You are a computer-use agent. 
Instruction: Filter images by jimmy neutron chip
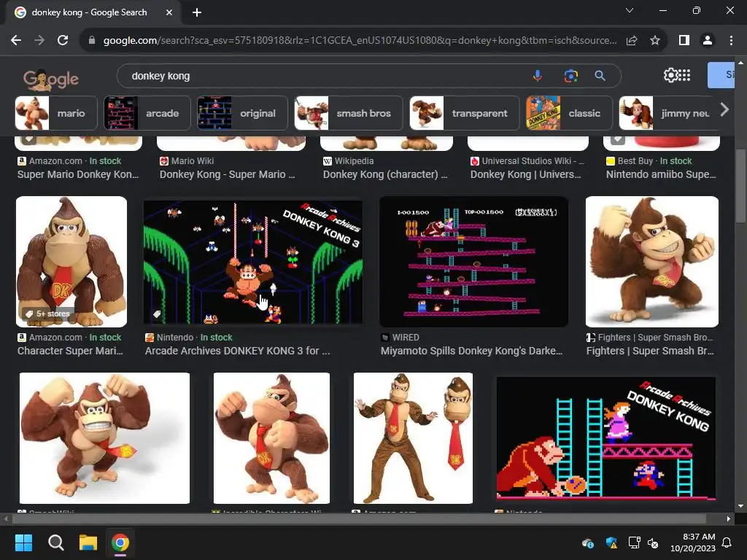pyautogui.click(x=667, y=113)
